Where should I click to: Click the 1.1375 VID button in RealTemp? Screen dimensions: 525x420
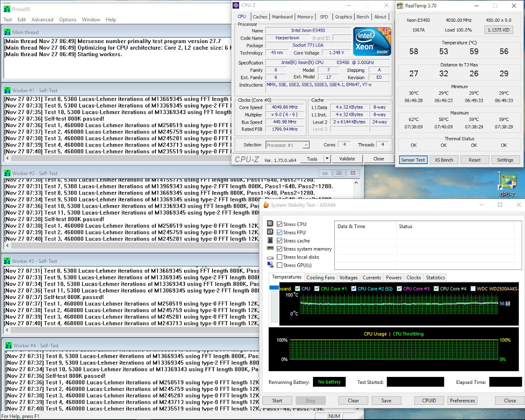[498, 30]
